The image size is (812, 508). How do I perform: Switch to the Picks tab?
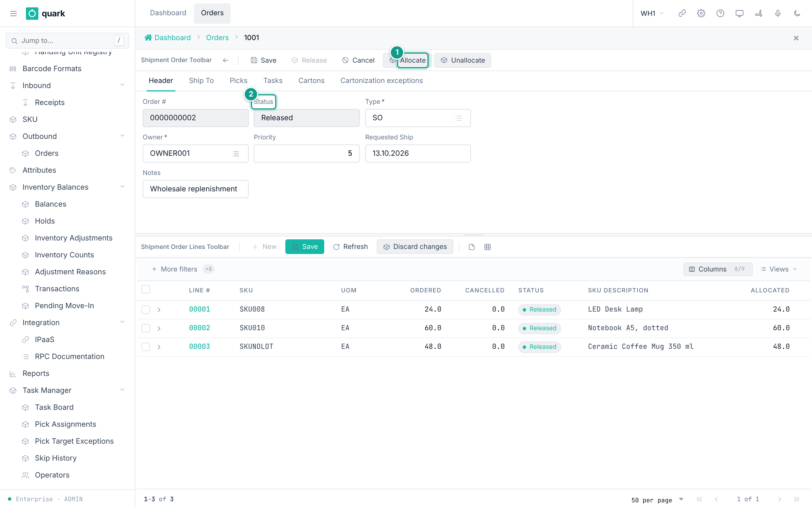click(239, 81)
